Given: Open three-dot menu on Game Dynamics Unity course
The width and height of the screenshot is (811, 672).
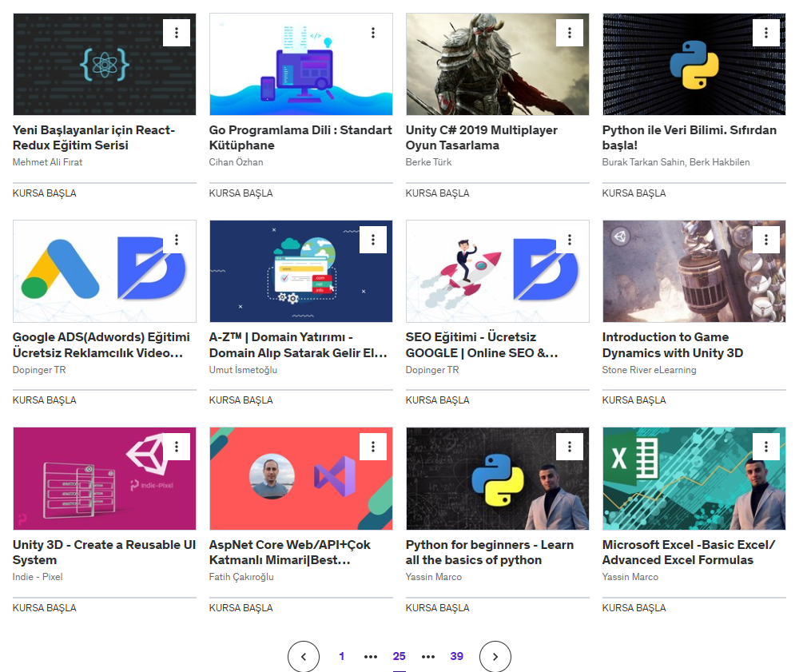Looking at the screenshot, I should tap(766, 240).
